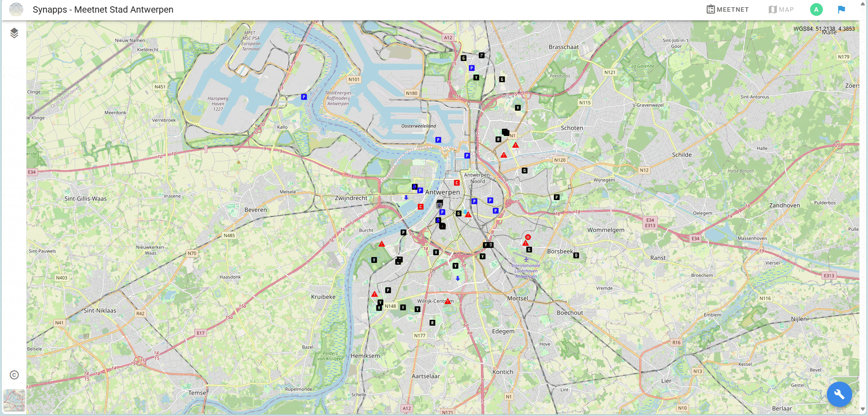The image size is (868, 416).
Task: Select blue P marker near Hazopweg Haven
Action: pyautogui.click(x=304, y=97)
